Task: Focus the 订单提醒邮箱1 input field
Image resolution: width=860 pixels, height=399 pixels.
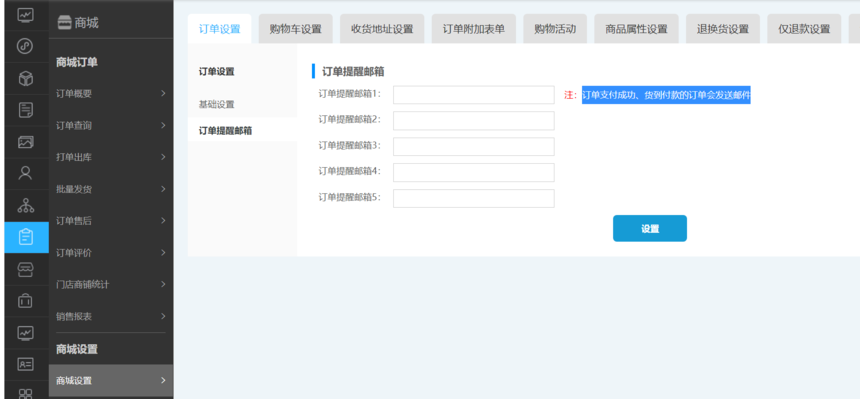Action: click(473, 95)
